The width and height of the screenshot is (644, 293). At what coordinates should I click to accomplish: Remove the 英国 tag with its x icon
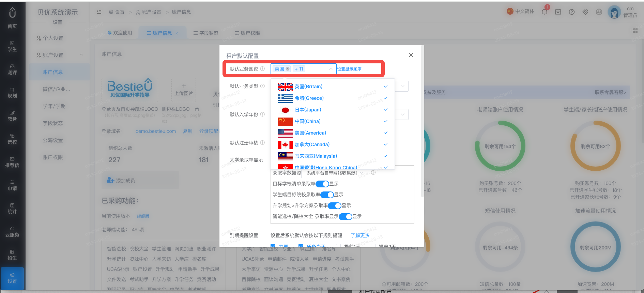[288, 69]
